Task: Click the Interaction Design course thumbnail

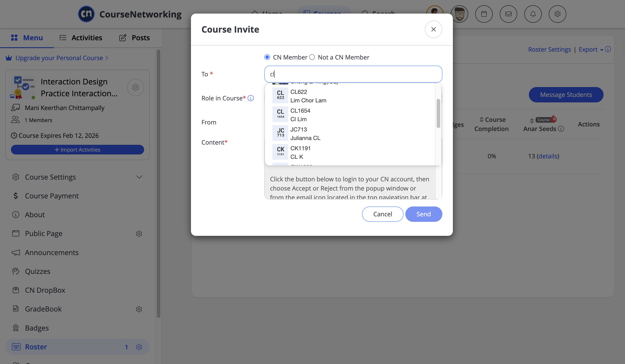Action: point(23,87)
